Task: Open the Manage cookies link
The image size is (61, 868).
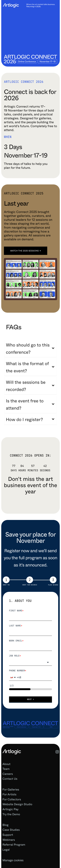Action: [13, 860]
